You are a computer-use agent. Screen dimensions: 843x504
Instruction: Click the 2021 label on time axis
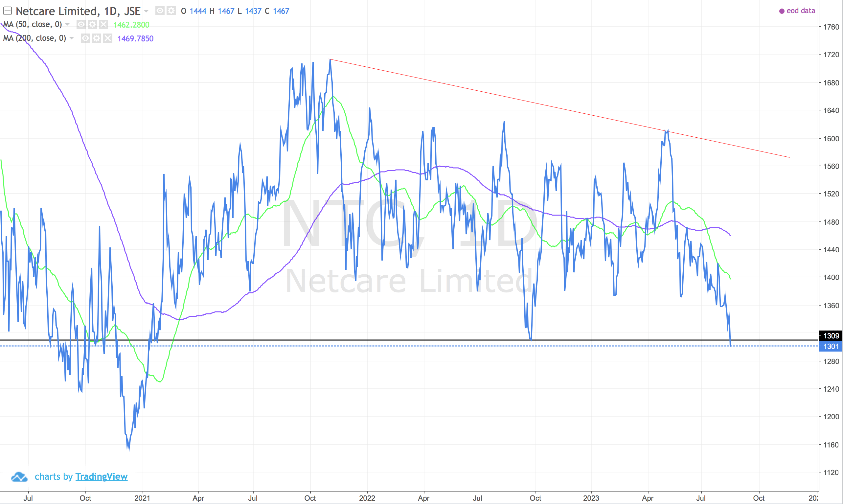point(142,498)
